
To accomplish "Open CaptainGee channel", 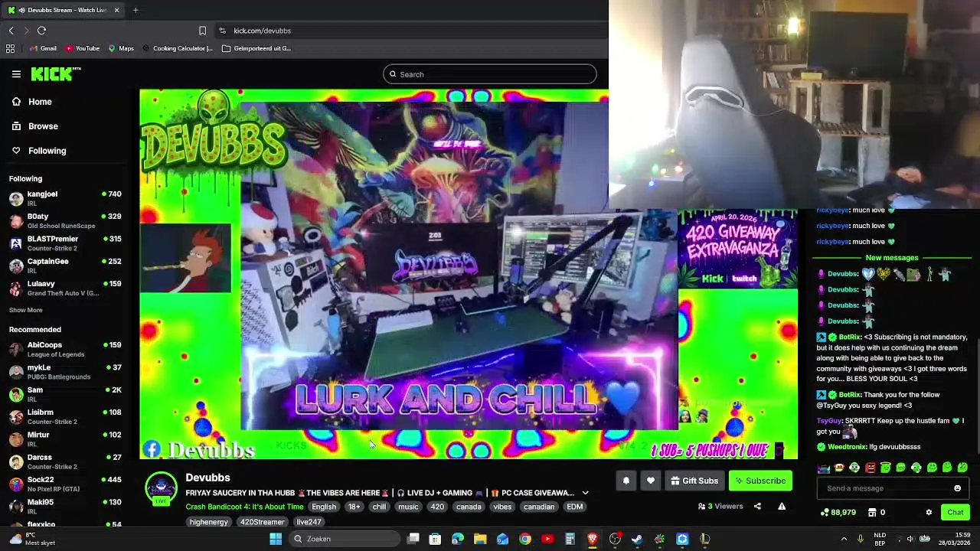I will 65,266.
